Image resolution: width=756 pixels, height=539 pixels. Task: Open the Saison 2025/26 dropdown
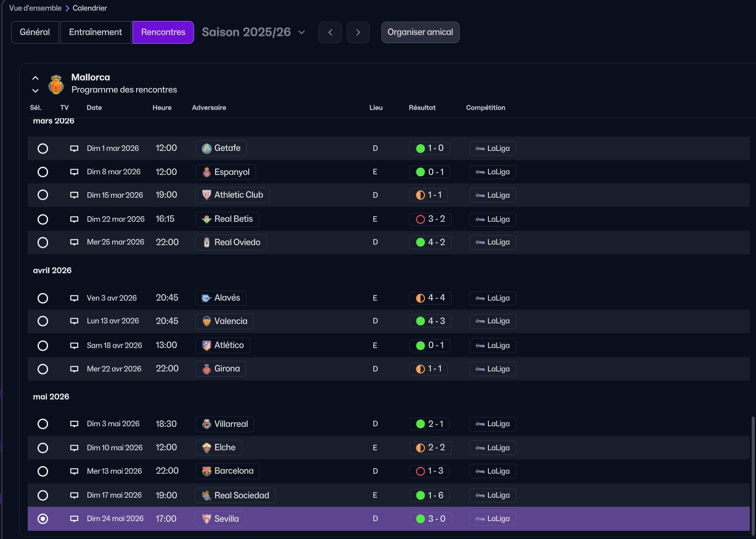point(253,32)
